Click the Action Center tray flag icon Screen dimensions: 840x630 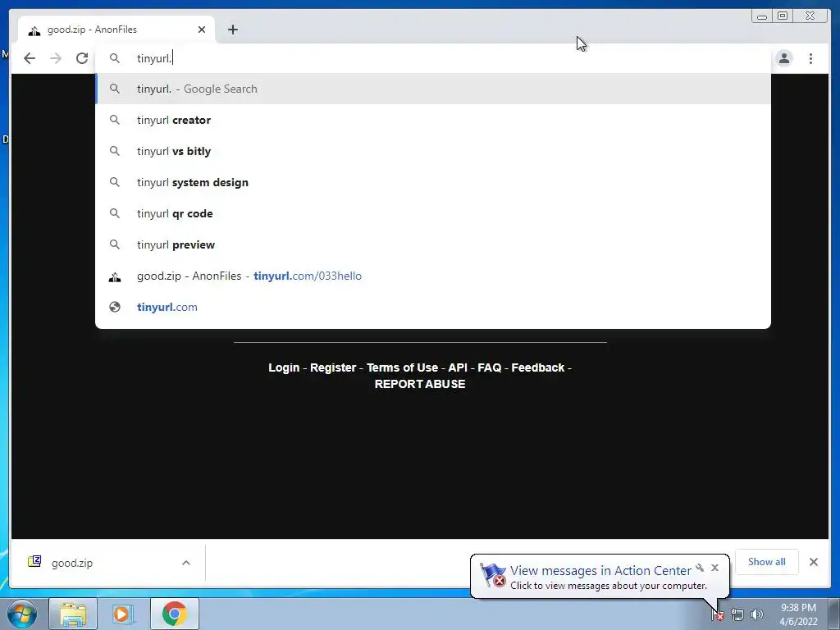[x=718, y=615]
